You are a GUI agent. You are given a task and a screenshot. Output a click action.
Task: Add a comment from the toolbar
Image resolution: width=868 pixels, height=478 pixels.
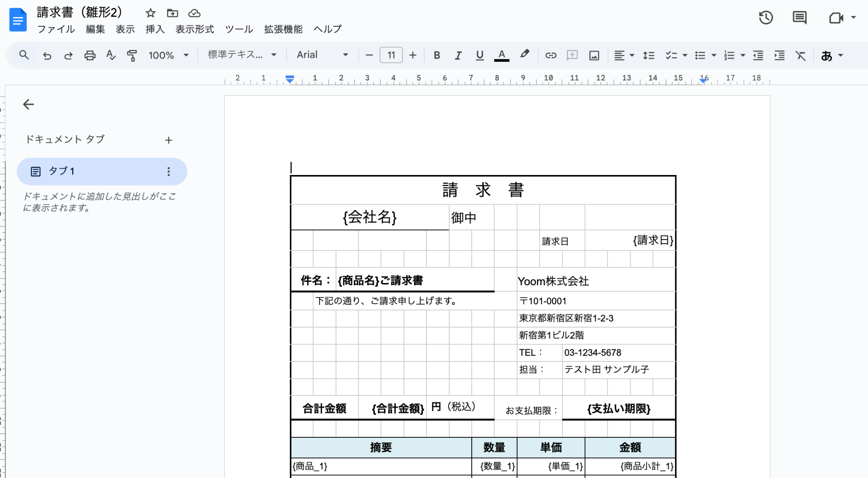[572, 55]
